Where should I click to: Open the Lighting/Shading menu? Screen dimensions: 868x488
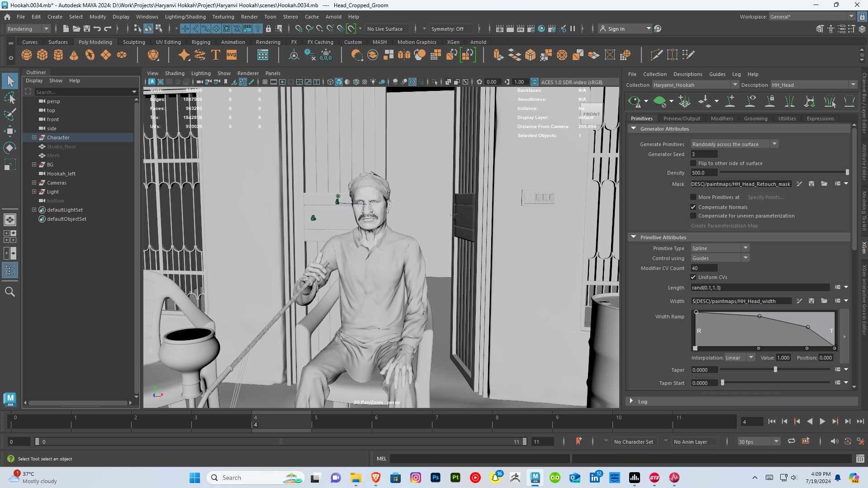[x=185, y=17]
